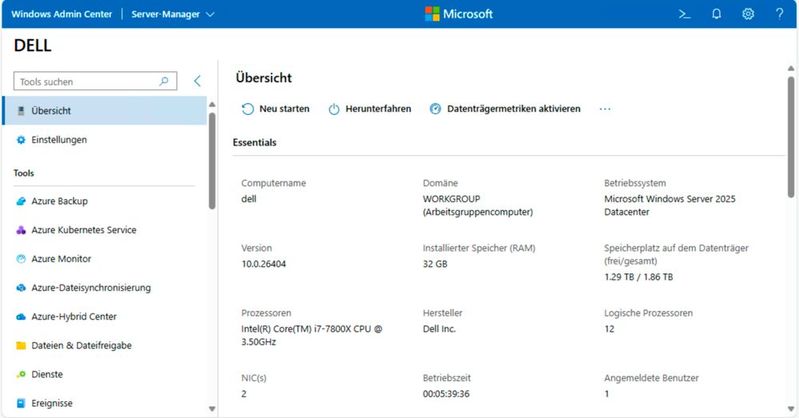This screenshot has height=418, width=799.
Task: Select Microsoft Windows Server 2025 Datacenter text
Action: coord(670,205)
